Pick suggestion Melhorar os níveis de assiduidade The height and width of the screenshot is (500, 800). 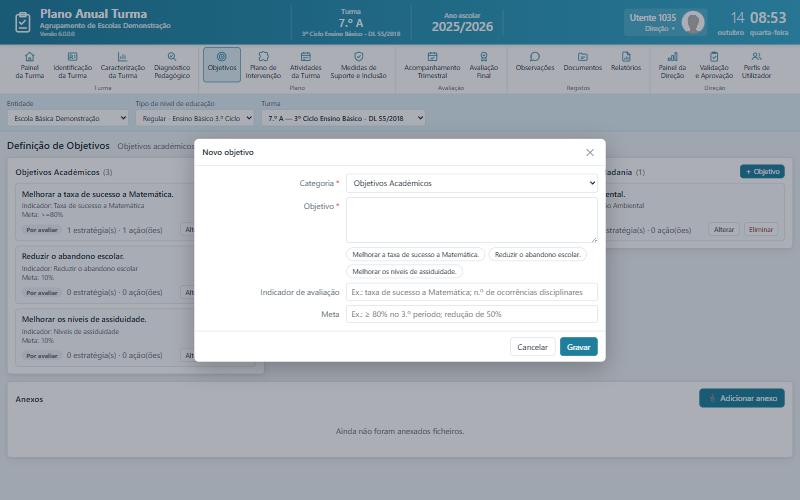[x=404, y=271]
